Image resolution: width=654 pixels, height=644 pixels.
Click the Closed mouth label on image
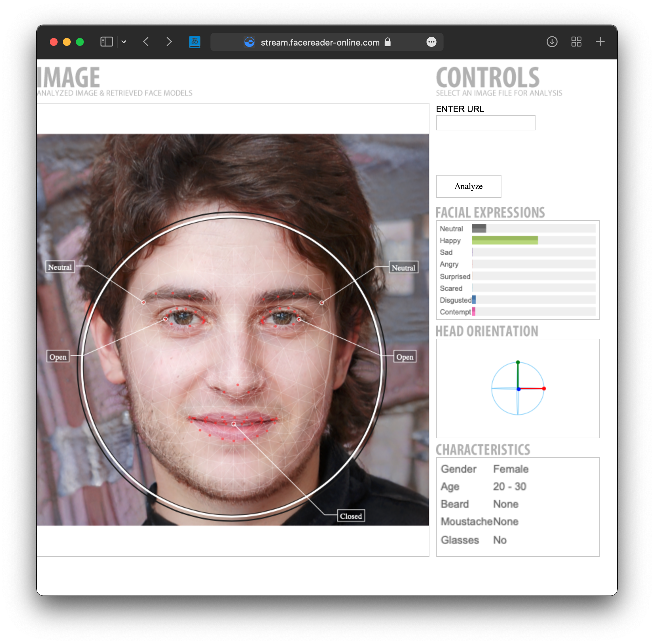351,516
